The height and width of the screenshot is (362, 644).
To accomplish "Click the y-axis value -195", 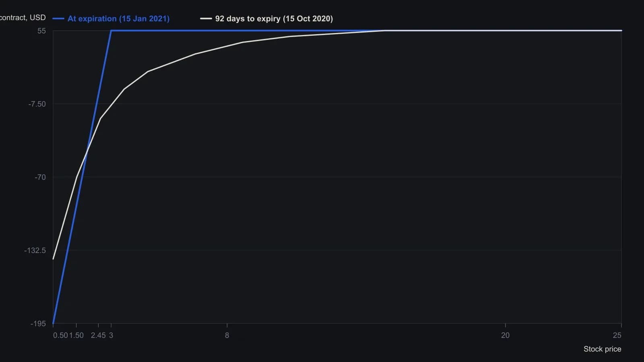I will (38, 324).
